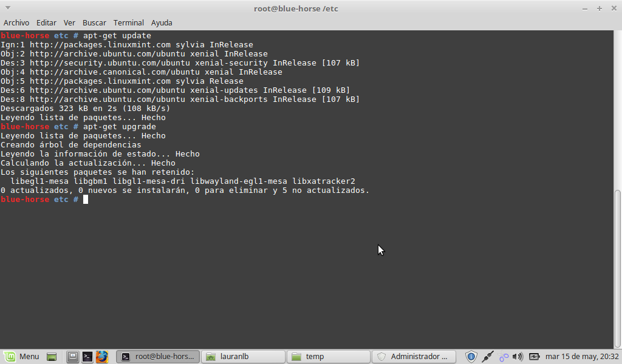Click the update manager shield icon

[471, 357]
